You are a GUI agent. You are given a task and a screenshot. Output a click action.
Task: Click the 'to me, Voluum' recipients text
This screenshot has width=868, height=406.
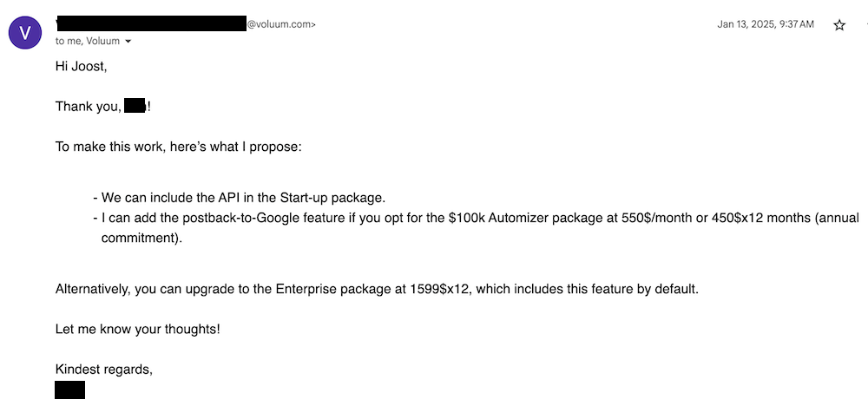(x=88, y=41)
